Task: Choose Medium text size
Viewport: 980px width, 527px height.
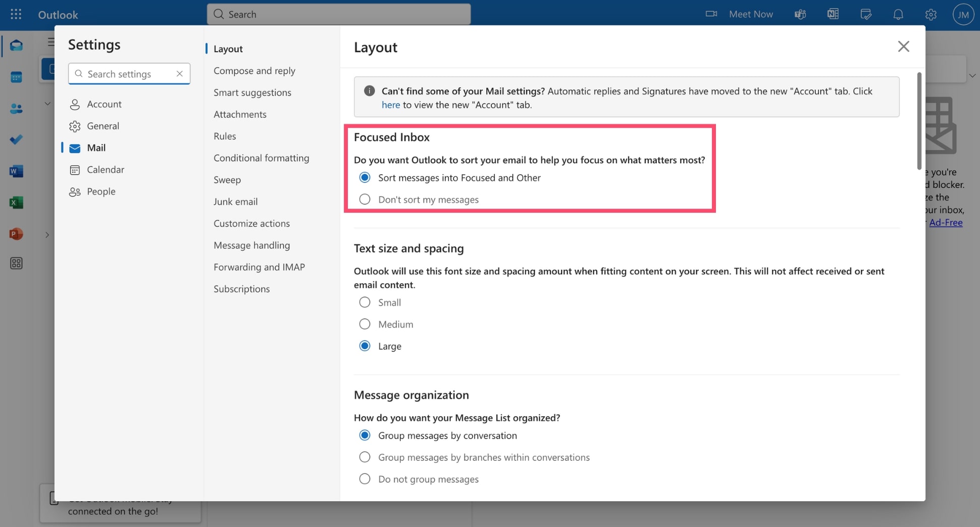Action: (x=365, y=324)
